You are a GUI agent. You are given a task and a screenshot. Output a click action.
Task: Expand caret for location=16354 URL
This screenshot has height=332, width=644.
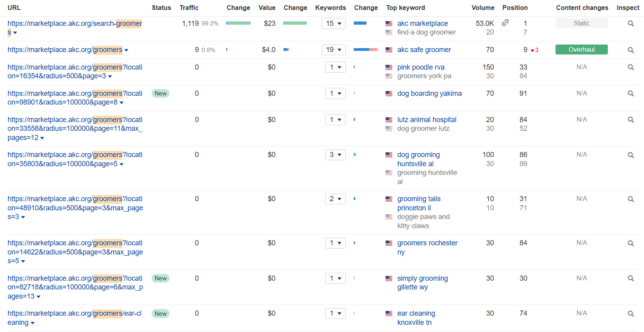click(x=110, y=77)
